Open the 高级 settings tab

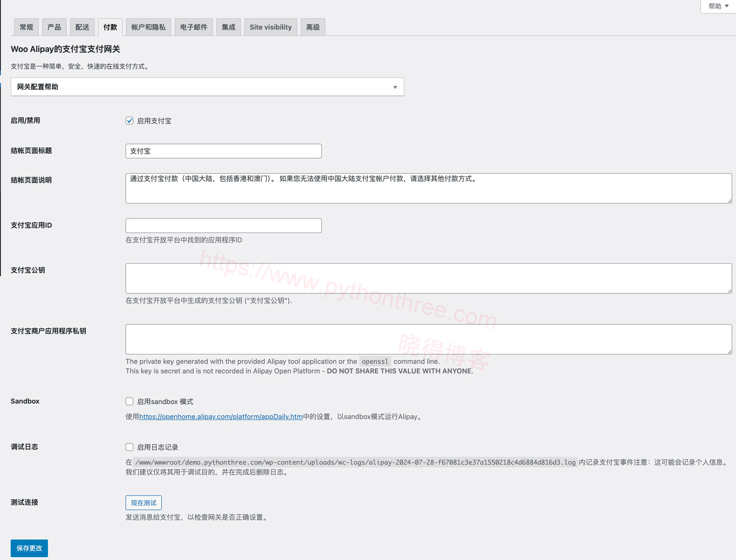pos(313,27)
